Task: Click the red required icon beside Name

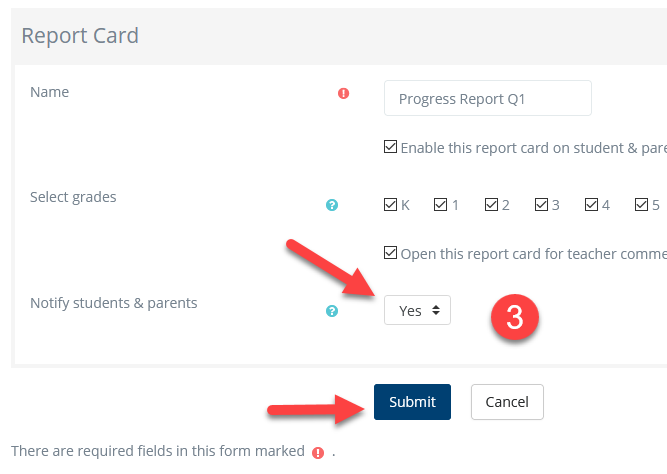Action: (343, 93)
